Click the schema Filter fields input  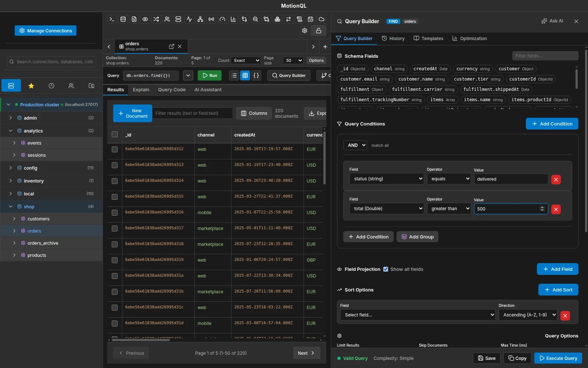click(545, 56)
